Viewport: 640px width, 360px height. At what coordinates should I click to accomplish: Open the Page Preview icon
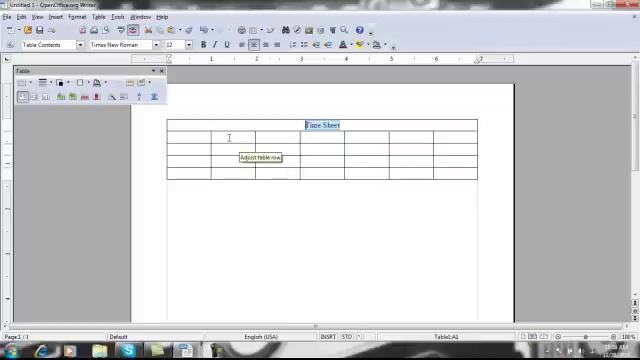point(106,30)
